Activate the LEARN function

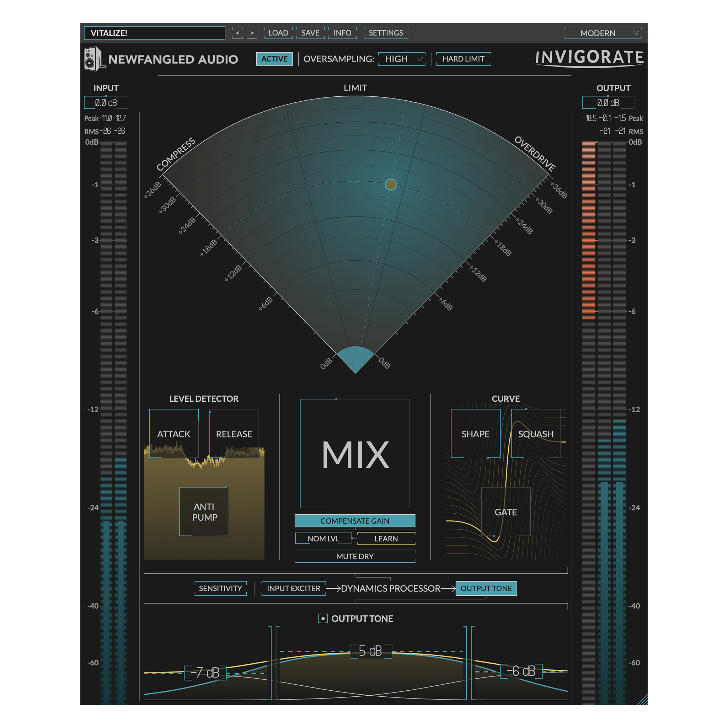(386, 539)
